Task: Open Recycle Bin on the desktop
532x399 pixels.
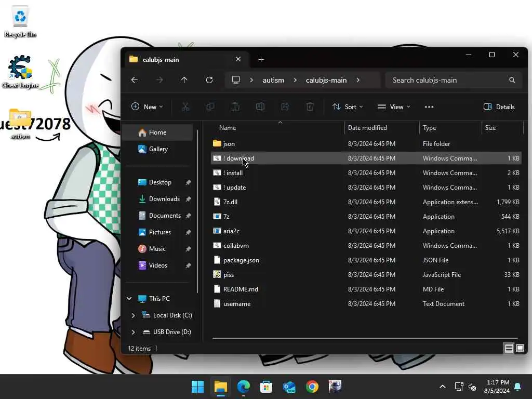Action: [20, 22]
